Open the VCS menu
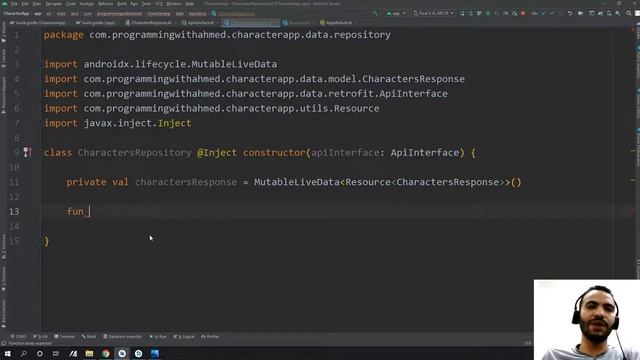The image size is (640, 360). tap(158, 4)
